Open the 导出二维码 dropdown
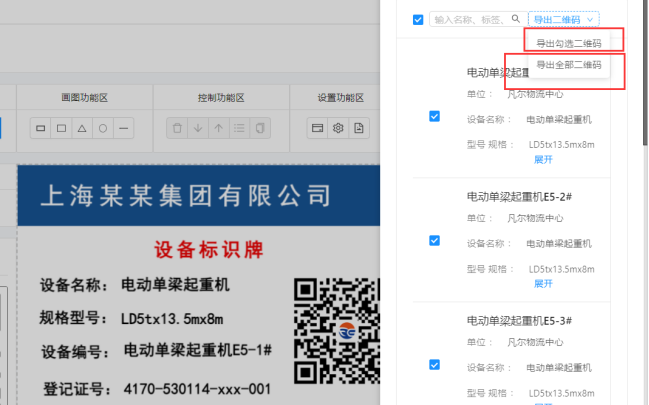The height and width of the screenshot is (405, 649). tap(565, 19)
